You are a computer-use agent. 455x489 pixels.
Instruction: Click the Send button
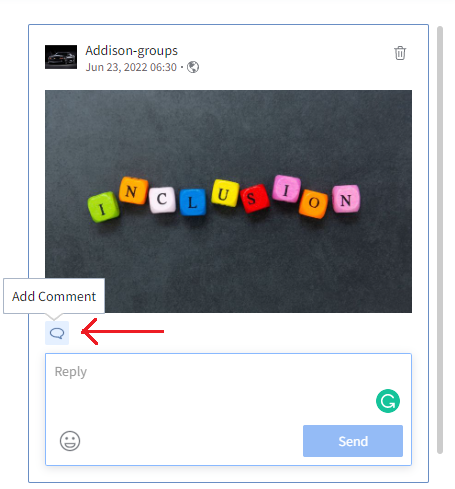click(x=353, y=441)
